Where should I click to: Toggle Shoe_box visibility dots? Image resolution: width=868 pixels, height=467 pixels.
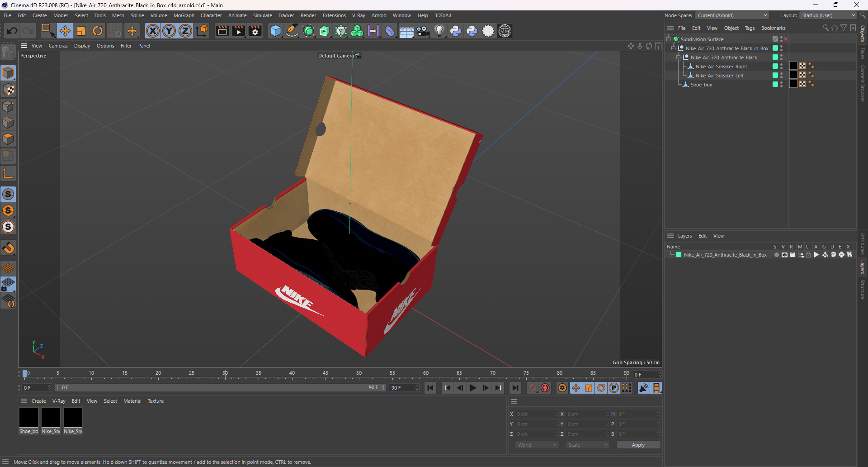781,84
